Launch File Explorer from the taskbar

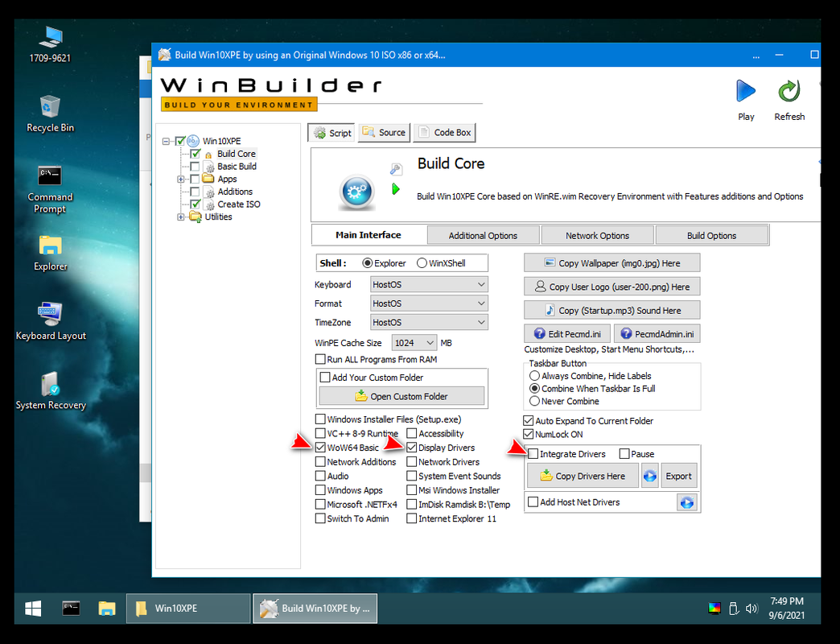point(106,608)
